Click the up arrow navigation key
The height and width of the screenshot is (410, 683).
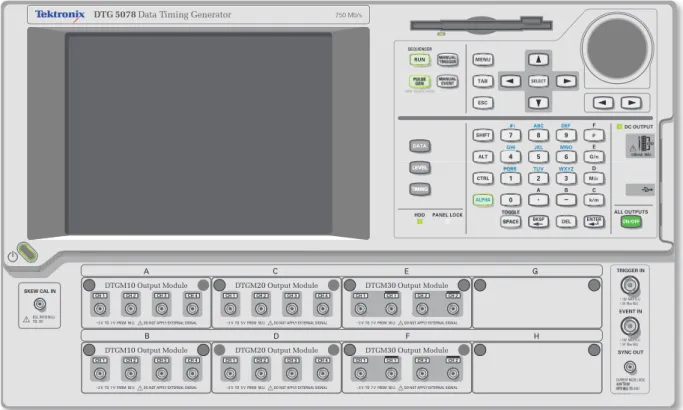[x=538, y=60]
